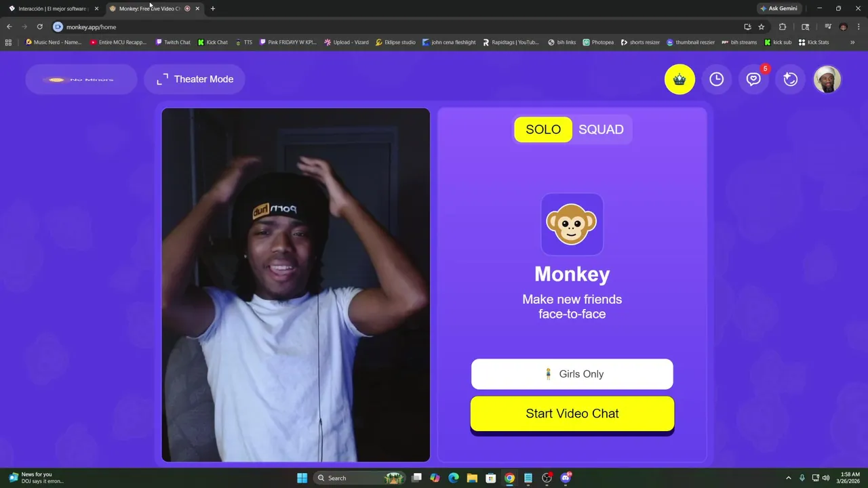The image size is (868, 488).
Task: Click Ask Gemini button
Action: click(x=778, y=9)
